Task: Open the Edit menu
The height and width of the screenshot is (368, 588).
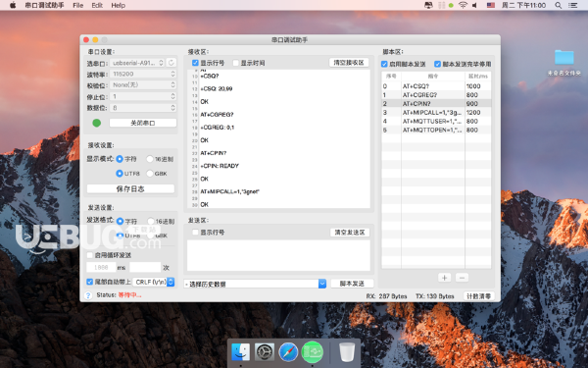Action: point(97,5)
